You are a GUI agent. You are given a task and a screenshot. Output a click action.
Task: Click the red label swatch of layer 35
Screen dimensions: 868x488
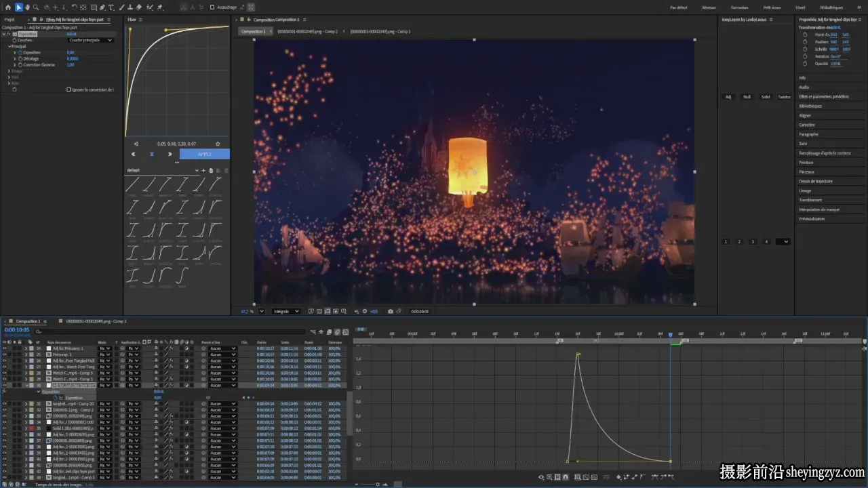point(31,428)
